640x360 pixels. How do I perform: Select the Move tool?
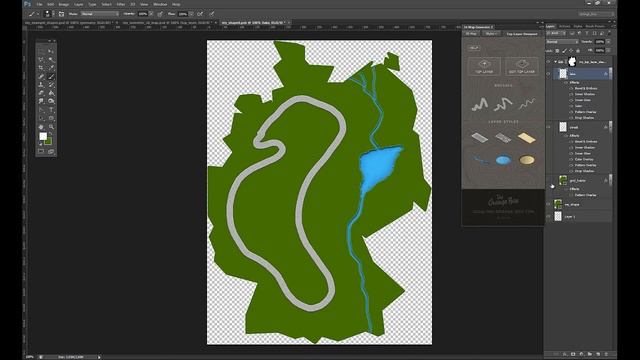[x=51, y=51]
